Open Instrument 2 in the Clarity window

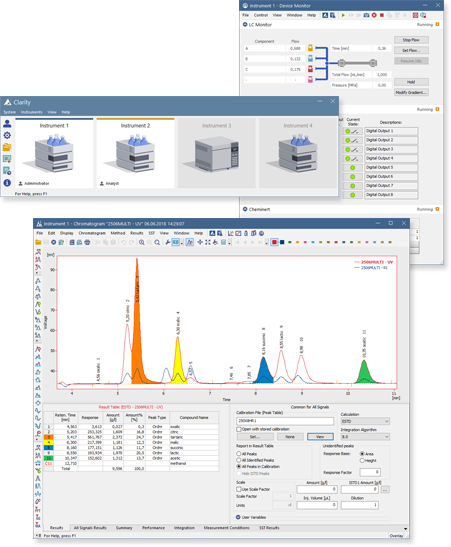tap(135, 153)
